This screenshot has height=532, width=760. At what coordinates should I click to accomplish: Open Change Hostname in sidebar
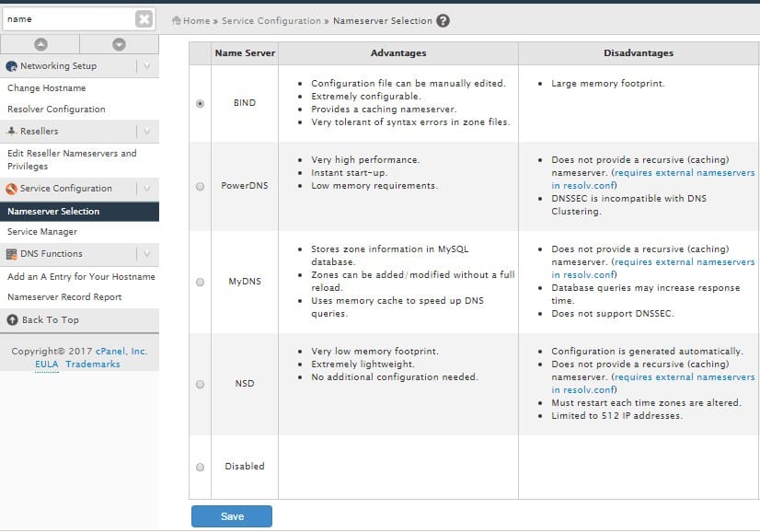click(47, 87)
